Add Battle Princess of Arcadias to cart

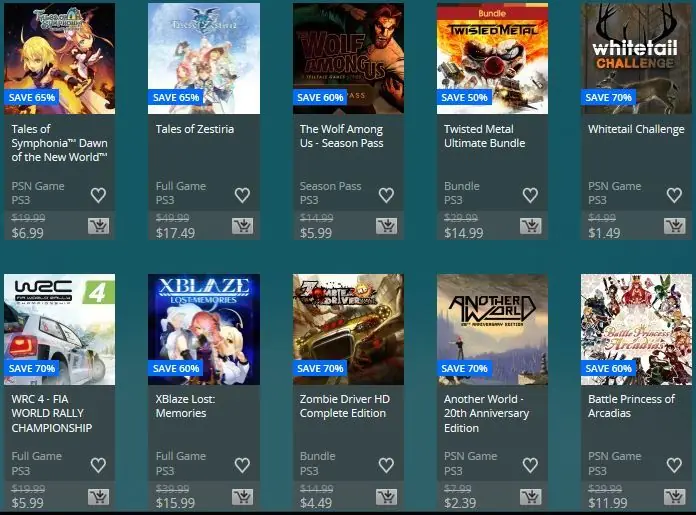[675, 497]
